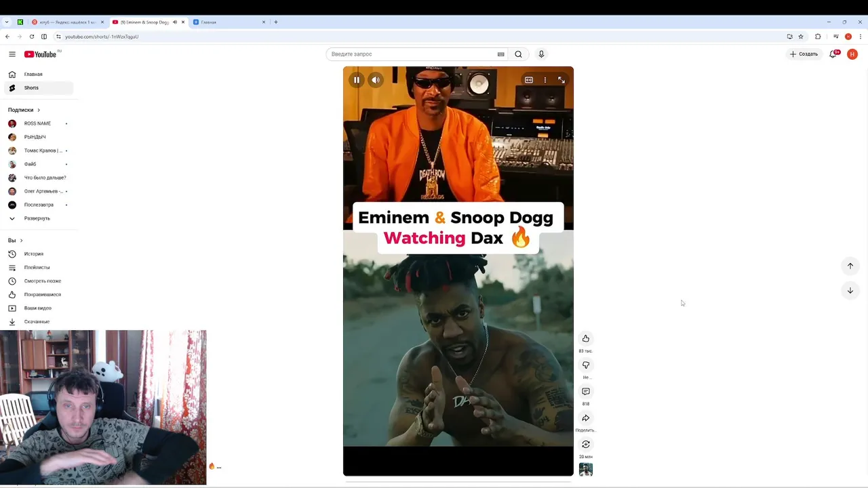Open the on-screen keyboard icon in search
This screenshot has height=488, width=868.
tap(501, 54)
